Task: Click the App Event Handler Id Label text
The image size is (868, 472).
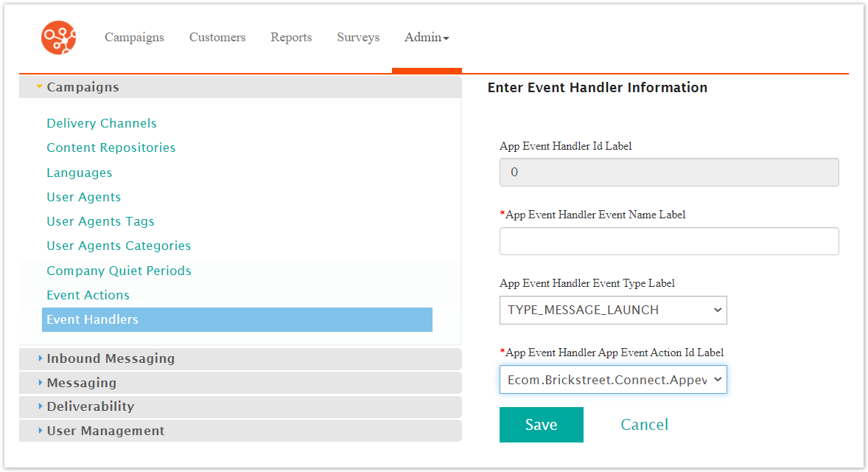Action: (566, 146)
